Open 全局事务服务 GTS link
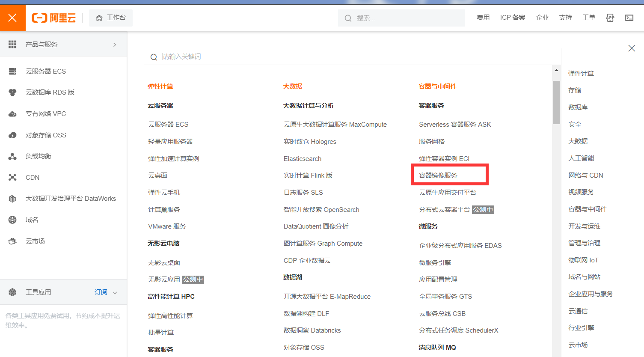Screen dimensions: 644x357 coord(445,297)
